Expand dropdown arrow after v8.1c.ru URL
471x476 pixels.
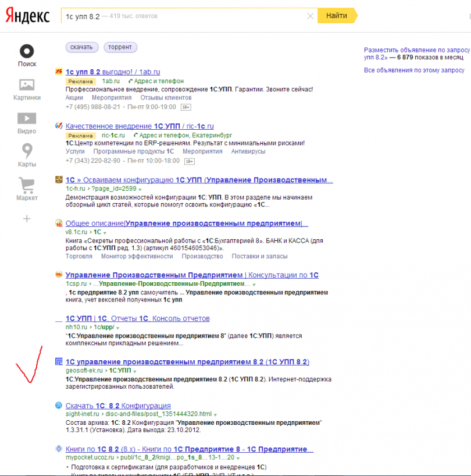[x=105, y=233]
